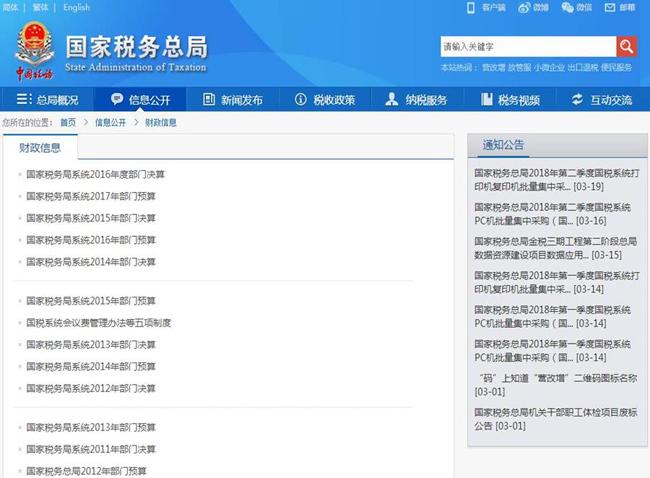Click the 互动交流 refresh arrows icon
The image size is (650, 478).
click(x=577, y=99)
